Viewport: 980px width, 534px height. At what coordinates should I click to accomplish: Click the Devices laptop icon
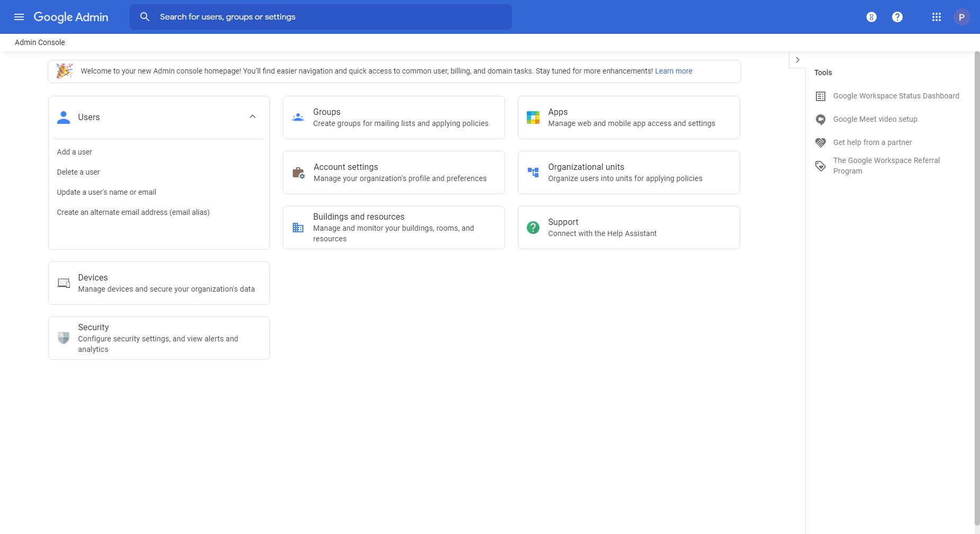click(64, 283)
